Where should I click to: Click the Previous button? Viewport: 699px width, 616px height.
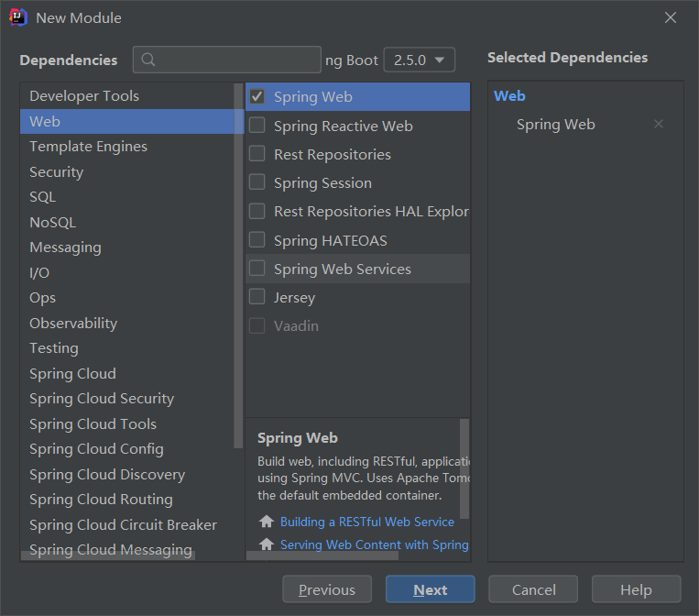coord(327,589)
